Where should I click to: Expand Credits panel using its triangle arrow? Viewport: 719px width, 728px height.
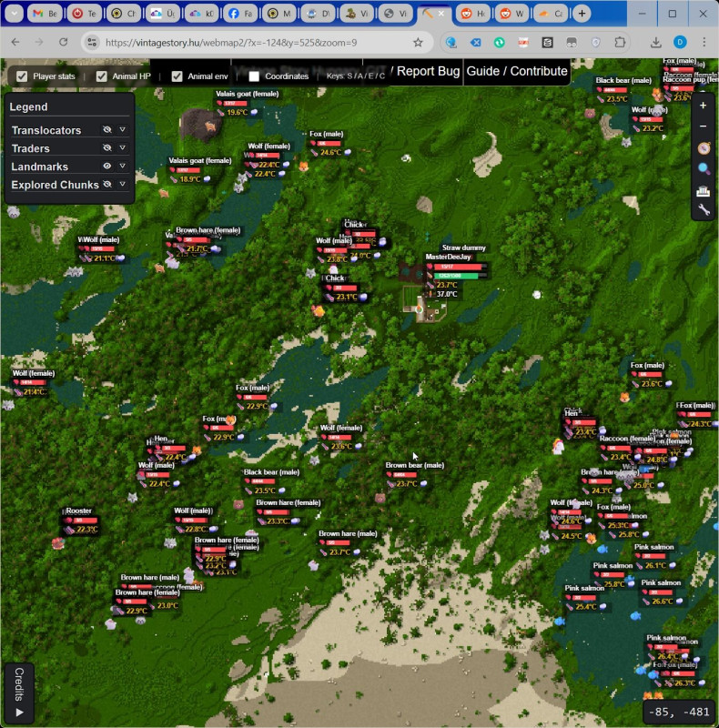pyautogui.click(x=19, y=713)
